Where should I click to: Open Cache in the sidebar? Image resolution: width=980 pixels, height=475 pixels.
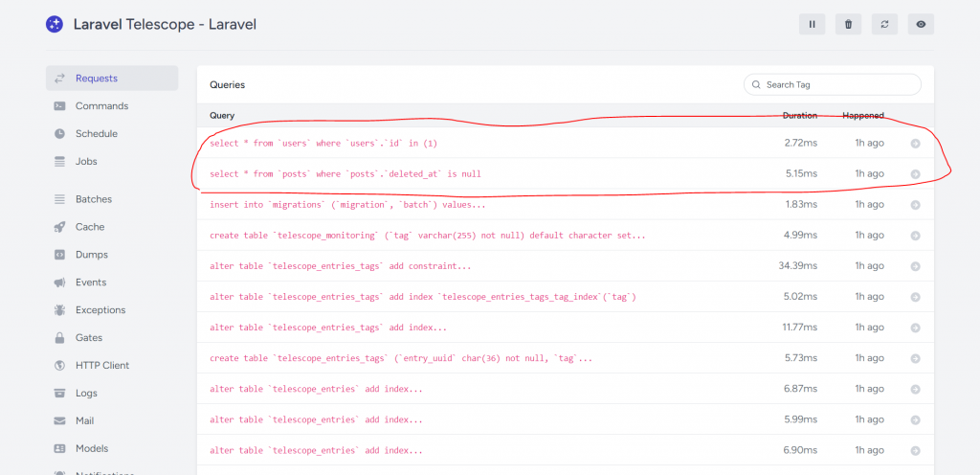[112, 226]
